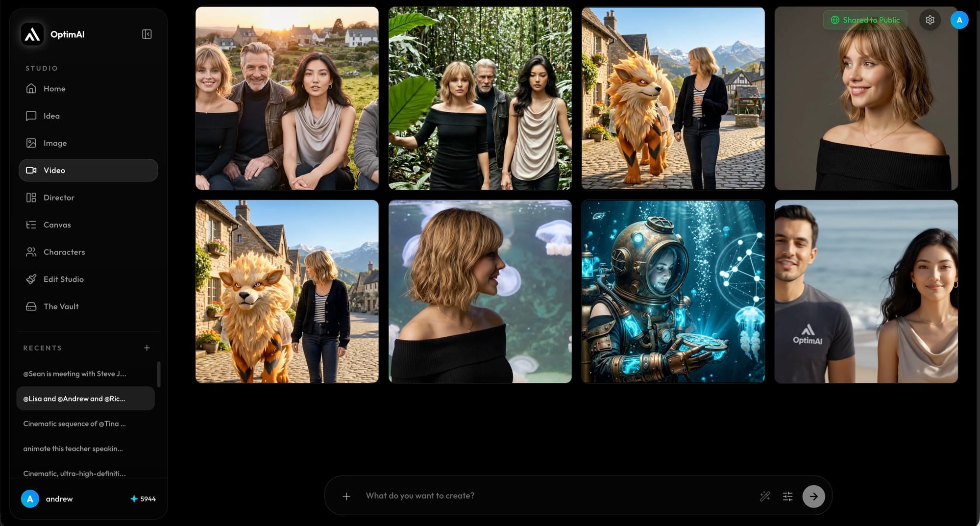This screenshot has height=526, width=980.
Task: Open recent '@Sean is meeting with Steve J...'
Action: coord(85,374)
